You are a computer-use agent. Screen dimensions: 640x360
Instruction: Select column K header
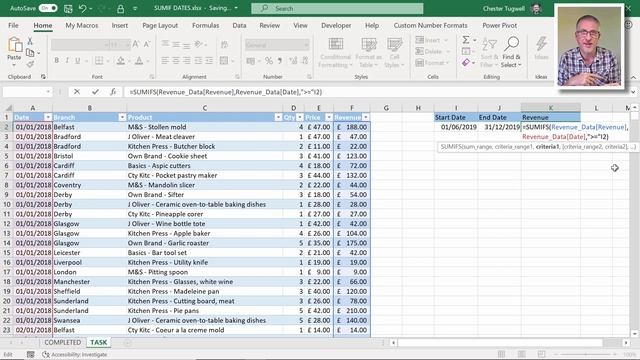(551, 108)
